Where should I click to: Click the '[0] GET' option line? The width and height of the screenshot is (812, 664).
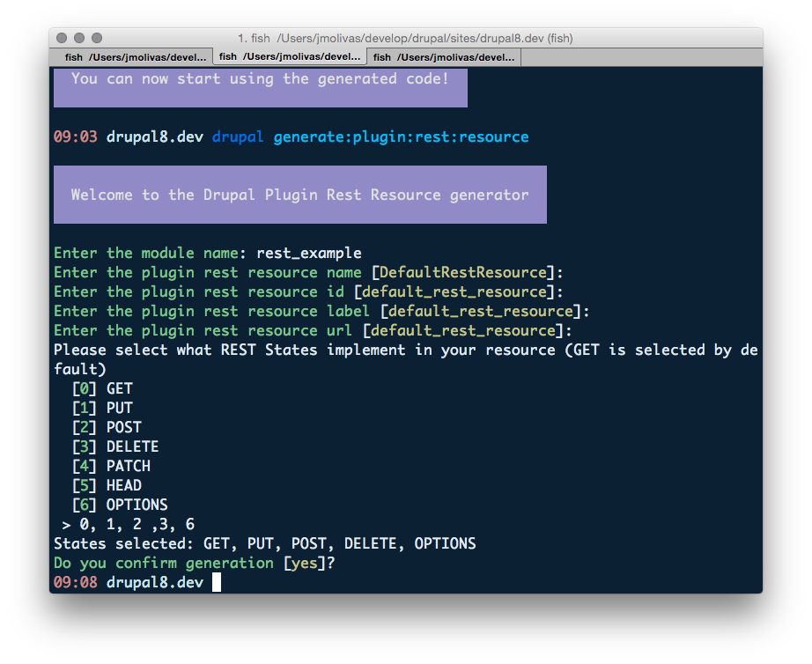(x=102, y=389)
